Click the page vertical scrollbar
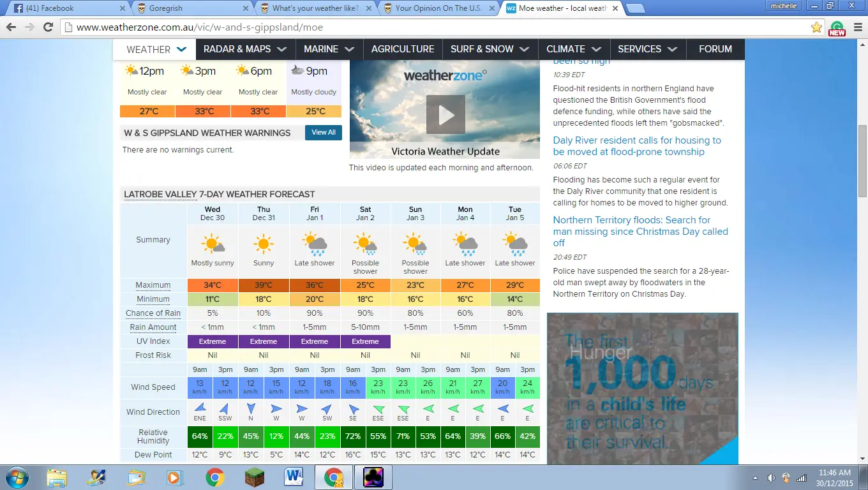Image resolution: width=868 pixels, height=490 pixels. click(862, 160)
